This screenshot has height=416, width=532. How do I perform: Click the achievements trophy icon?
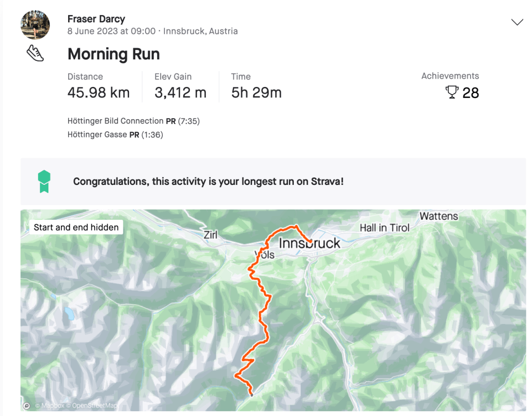click(x=452, y=93)
